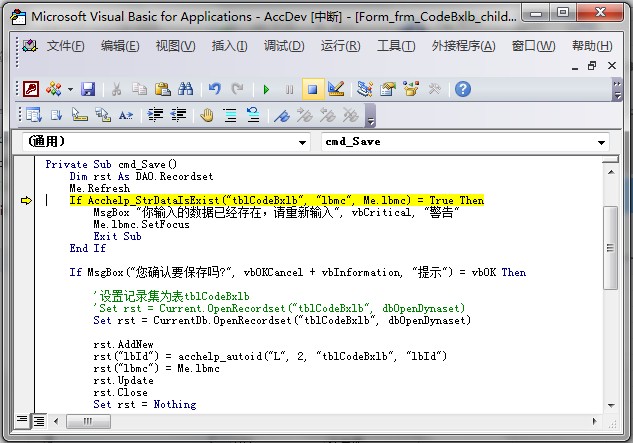Image resolution: width=633 pixels, height=443 pixels.
Task: Click the code line 'rst.AddNew'
Action: pos(123,344)
